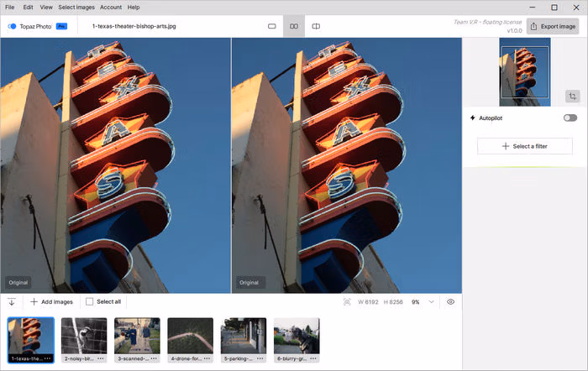
Task: Turn on the Autopilot switch
Action: pos(570,118)
